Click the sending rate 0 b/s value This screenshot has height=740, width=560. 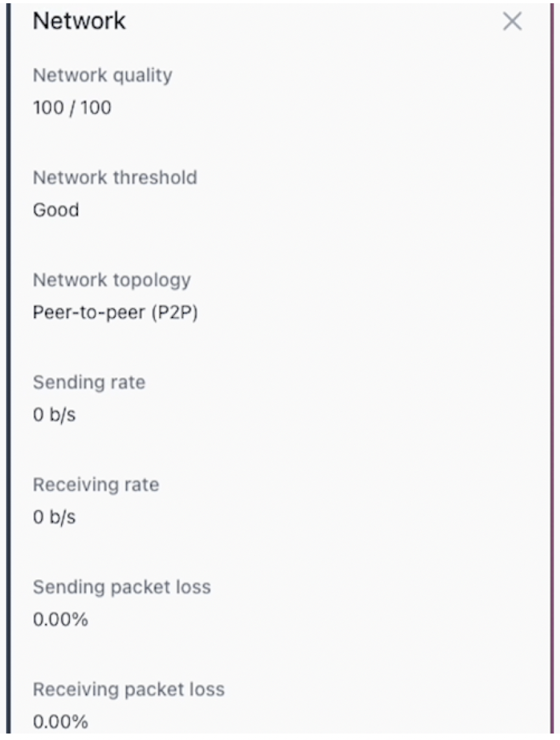pos(54,414)
